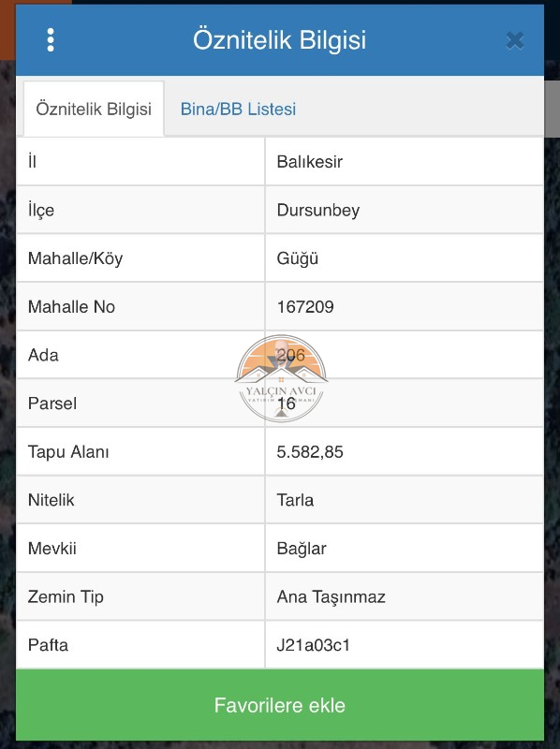
Task: Click the dialog header title text
Action: (279, 39)
